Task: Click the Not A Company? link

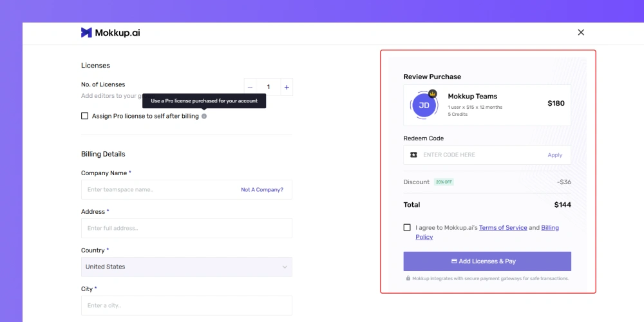Action: 262,190
